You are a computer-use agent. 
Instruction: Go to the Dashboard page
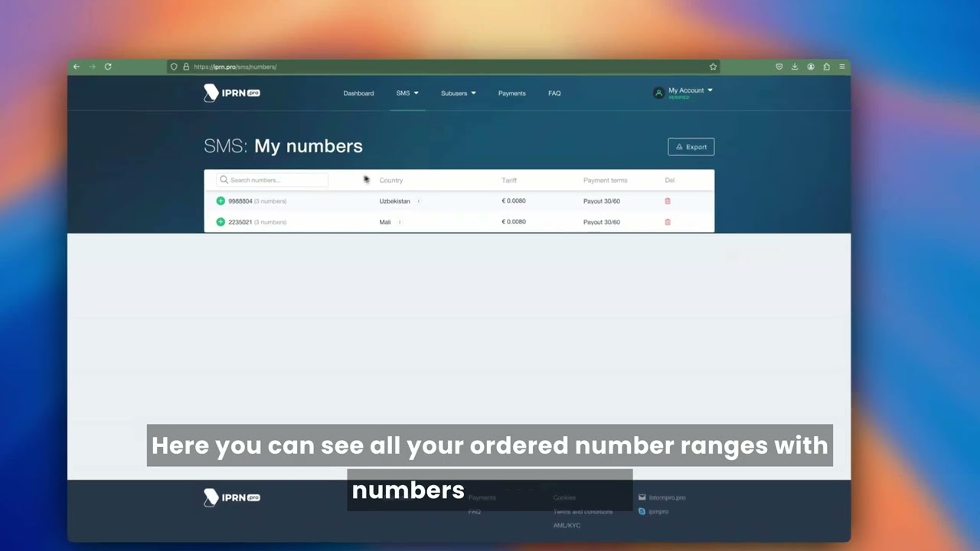pos(358,93)
